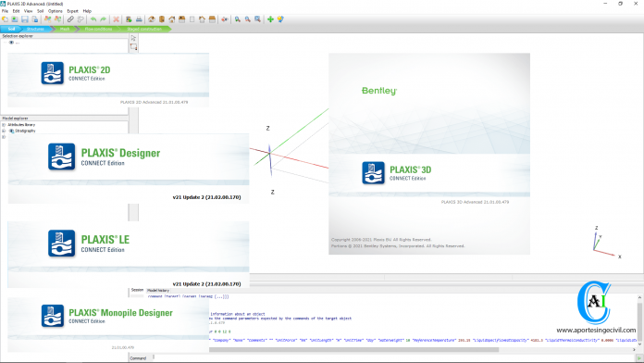The width and height of the screenshot is (644, 363).
Task: Switch to the Structures mode tab
Action: (35, 30)
